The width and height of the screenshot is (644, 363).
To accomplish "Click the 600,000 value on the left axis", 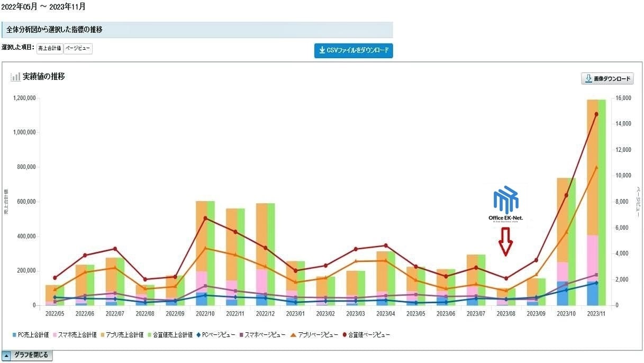I will 26,202.
